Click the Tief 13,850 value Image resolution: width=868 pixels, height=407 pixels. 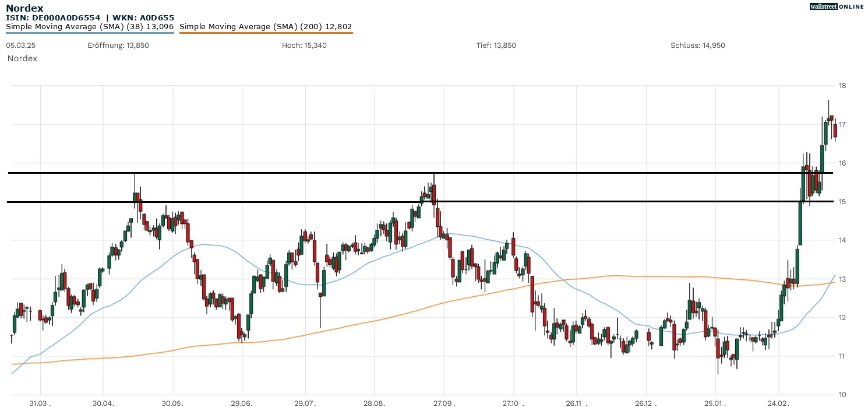(496, 45)
